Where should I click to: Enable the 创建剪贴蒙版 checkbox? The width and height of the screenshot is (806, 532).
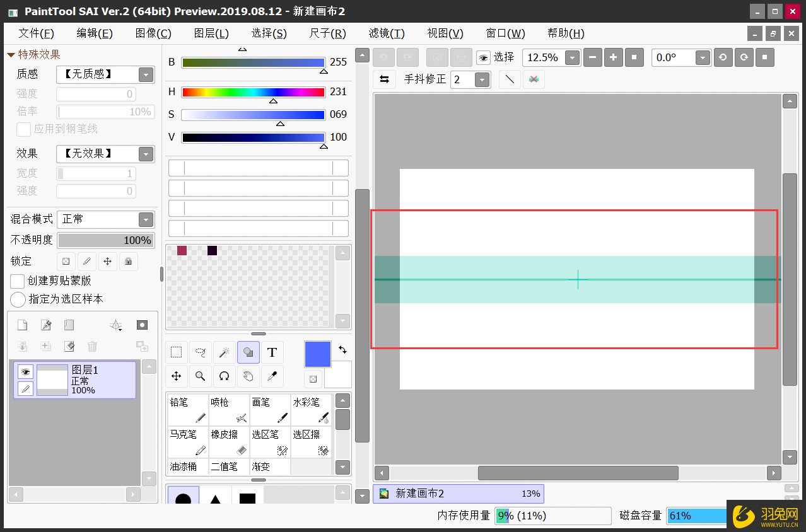tap(18, 281)
